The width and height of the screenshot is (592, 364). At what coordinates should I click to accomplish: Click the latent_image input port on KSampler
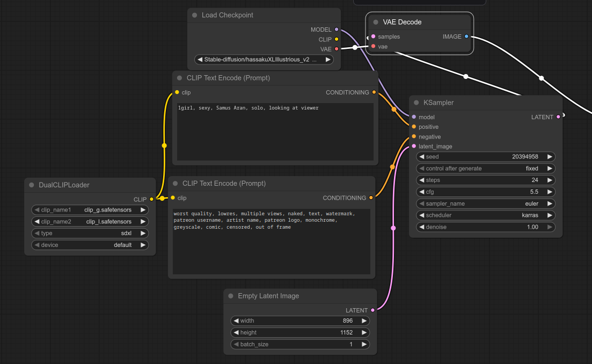[x=414, y=146]
